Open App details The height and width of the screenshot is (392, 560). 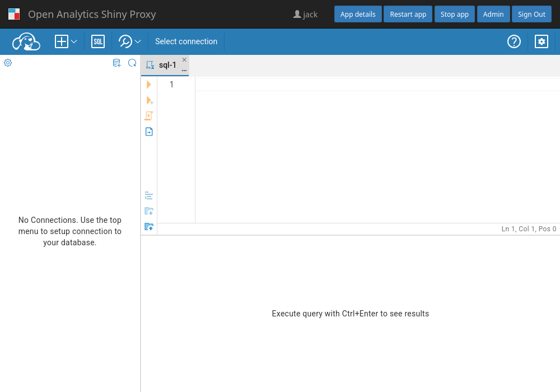[x=358, y=15]
